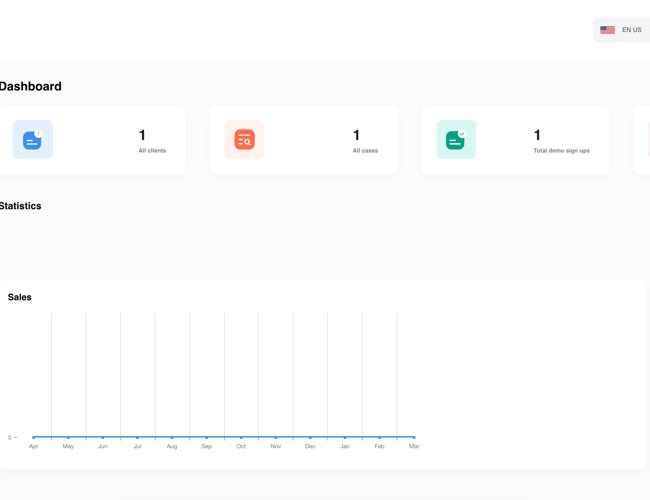Viewport: 650px width, 500px height.
Task: Select the Dec data point on Sales chart
Action: [310, 437]
